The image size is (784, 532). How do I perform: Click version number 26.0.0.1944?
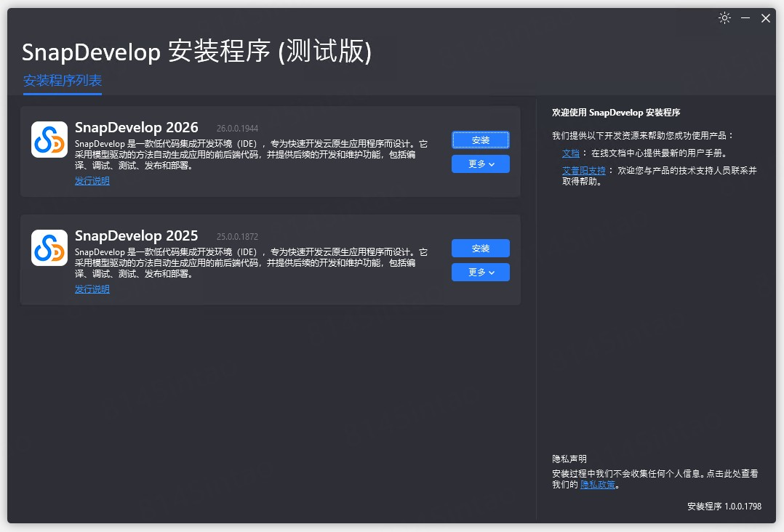pos(238,129)
